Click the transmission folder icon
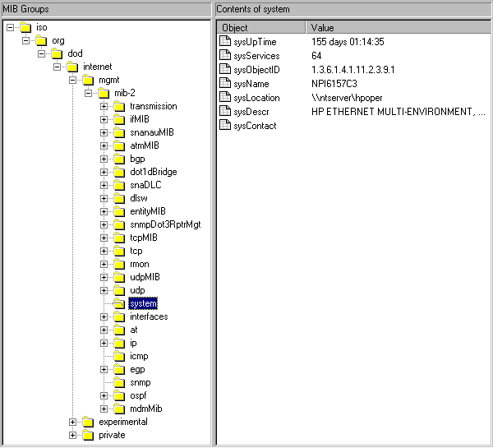 pyautogui.click(x=119, y=107)
